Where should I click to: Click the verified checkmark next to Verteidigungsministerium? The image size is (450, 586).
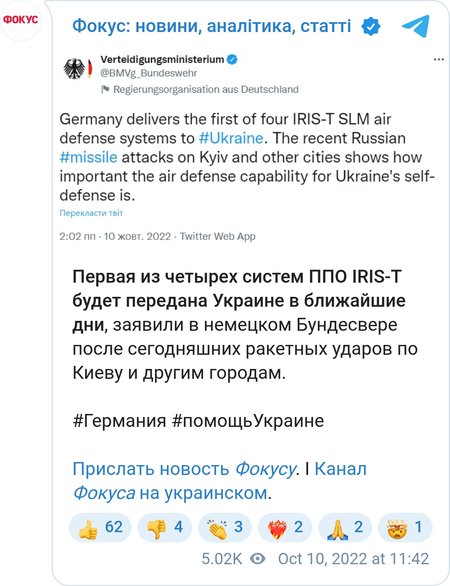pyautogui.click(x=232, y=59)
